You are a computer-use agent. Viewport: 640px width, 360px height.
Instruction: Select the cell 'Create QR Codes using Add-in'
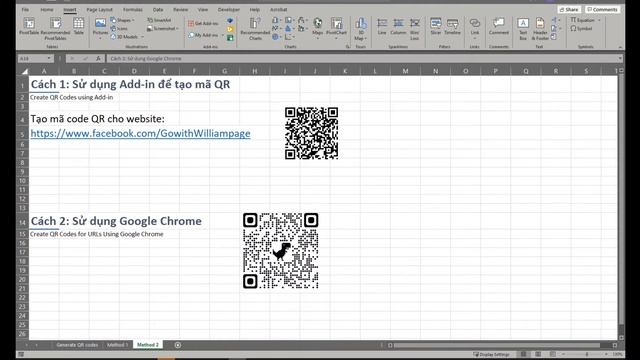click(71, 97)
